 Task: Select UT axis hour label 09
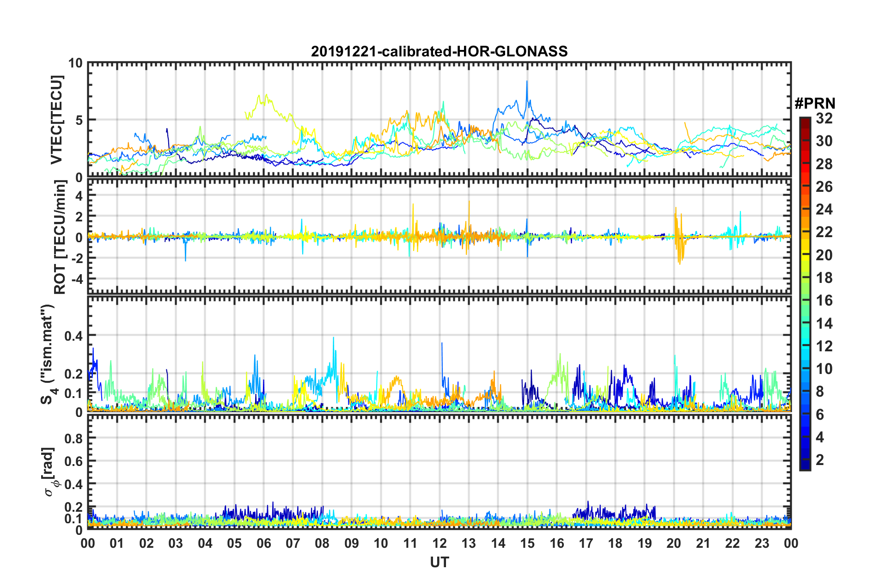tap(352, 543)
